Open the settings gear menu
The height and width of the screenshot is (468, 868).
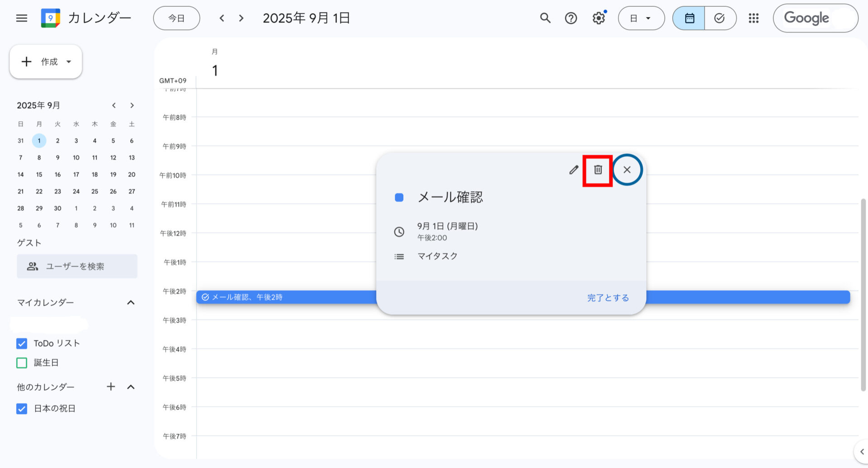[598, 18]
